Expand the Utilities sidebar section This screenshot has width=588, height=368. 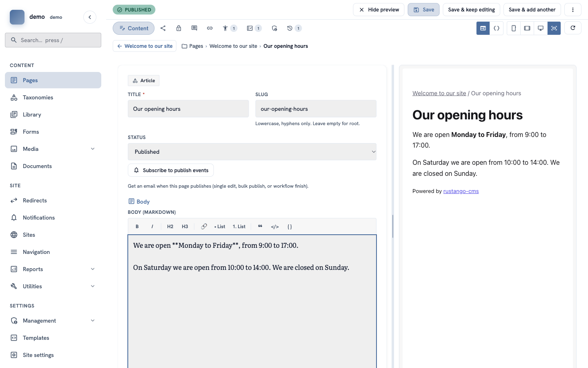93,286
